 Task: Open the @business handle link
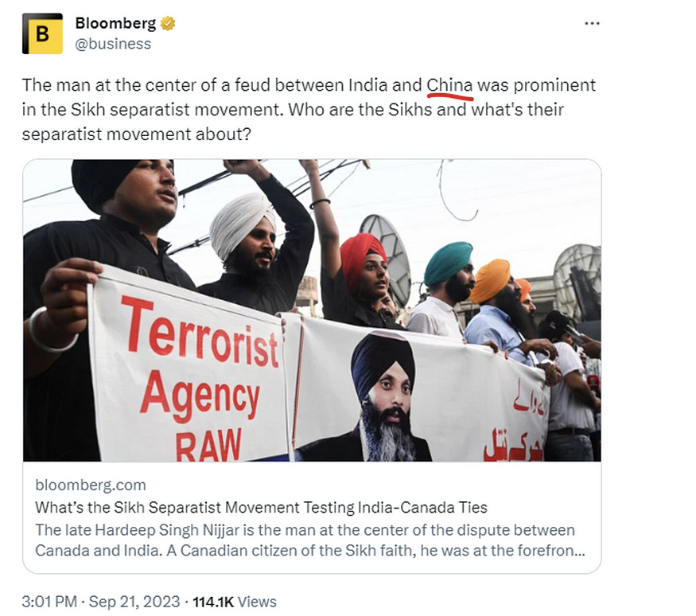click(x=113, y=44)
